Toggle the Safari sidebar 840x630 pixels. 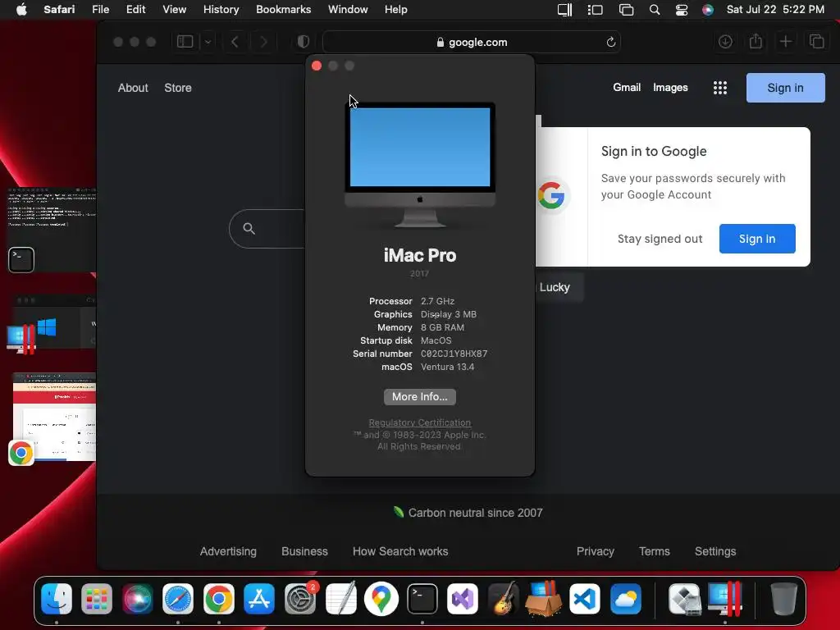click(x=185, y=42)
